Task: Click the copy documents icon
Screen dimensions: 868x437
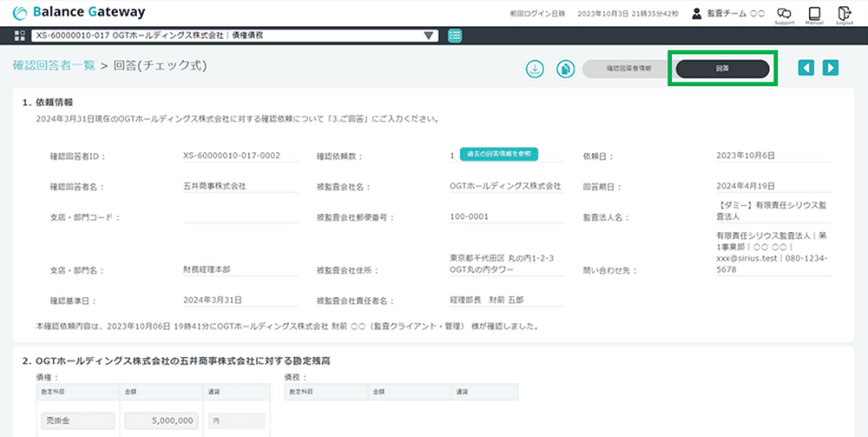Action: coord(564,69)
